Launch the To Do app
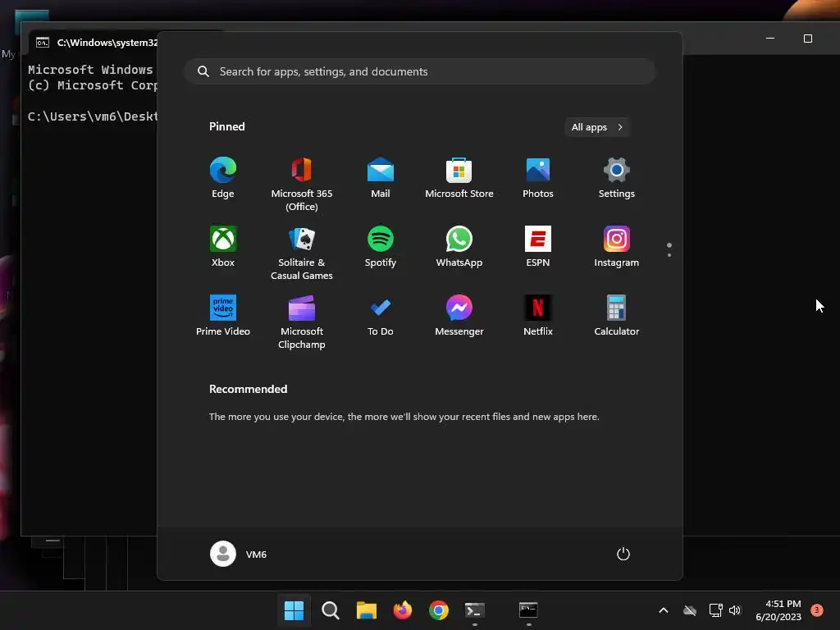This screenshot has height=630, width=840. [381, 316]
